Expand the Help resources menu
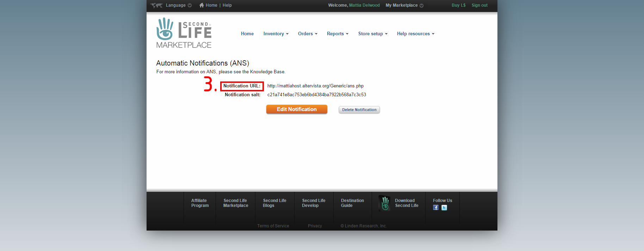Viewport: 644px width, 251px height. point(416,34)
